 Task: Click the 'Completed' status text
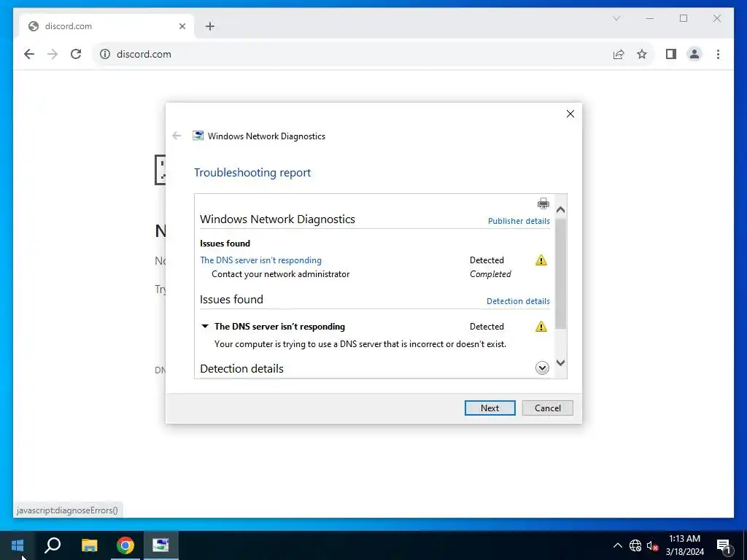490,274
